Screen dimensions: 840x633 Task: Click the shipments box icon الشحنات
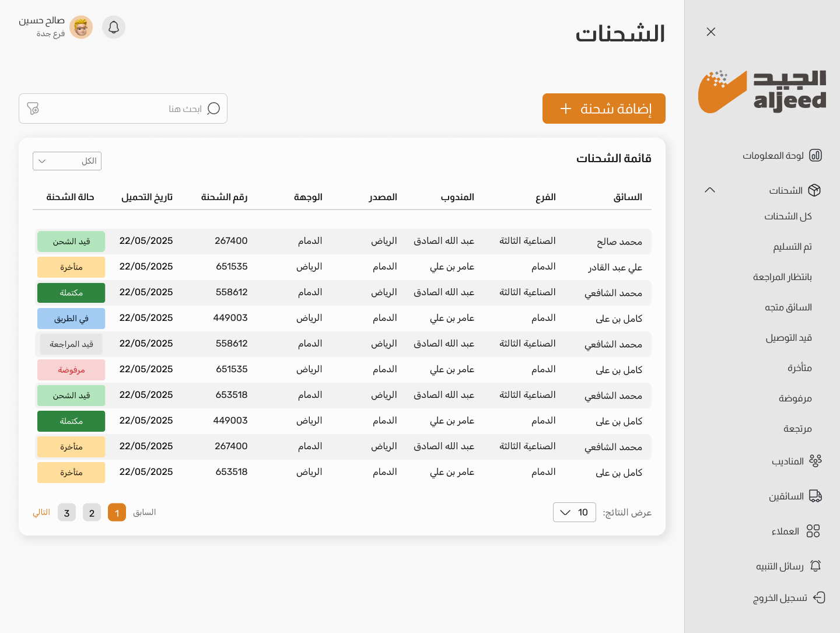(814, 190)
